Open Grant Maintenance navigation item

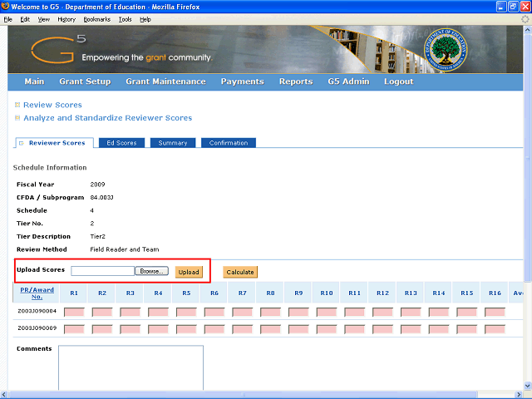click(165, 81)
